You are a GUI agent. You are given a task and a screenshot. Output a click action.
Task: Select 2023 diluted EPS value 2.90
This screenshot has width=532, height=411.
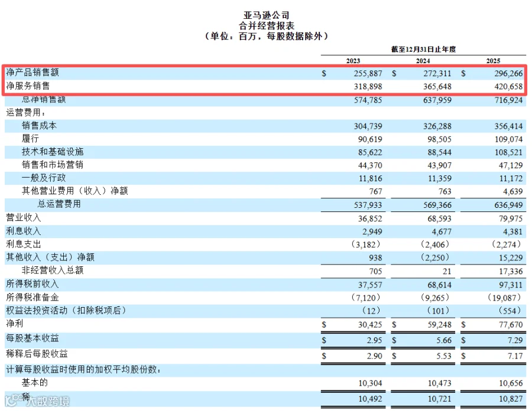coord(374,356)
